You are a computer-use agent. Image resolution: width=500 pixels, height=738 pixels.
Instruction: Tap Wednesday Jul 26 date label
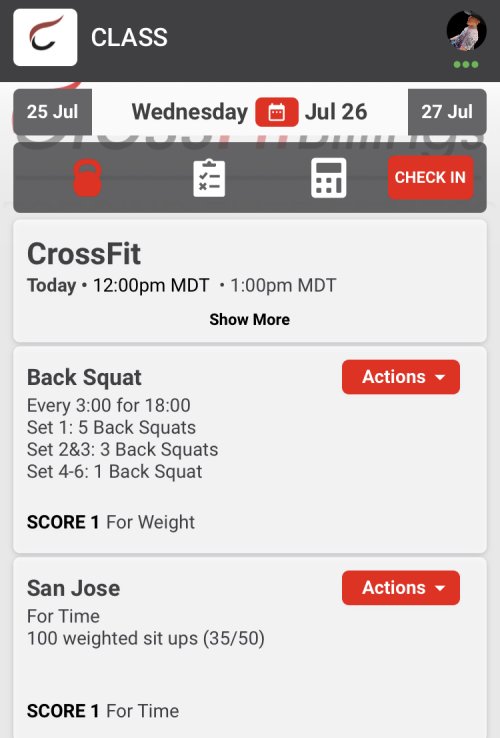(250, 112)
